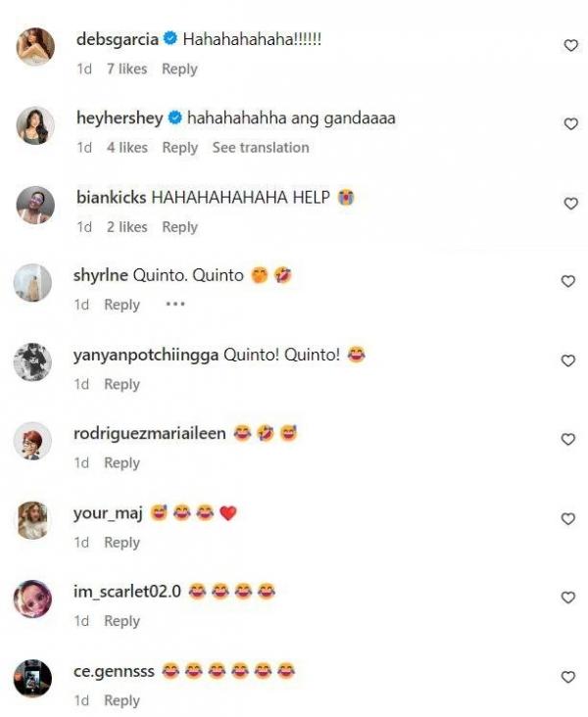
Task: Heart im_scarlet02.0's comment
Action: click(x=567, y=597)
